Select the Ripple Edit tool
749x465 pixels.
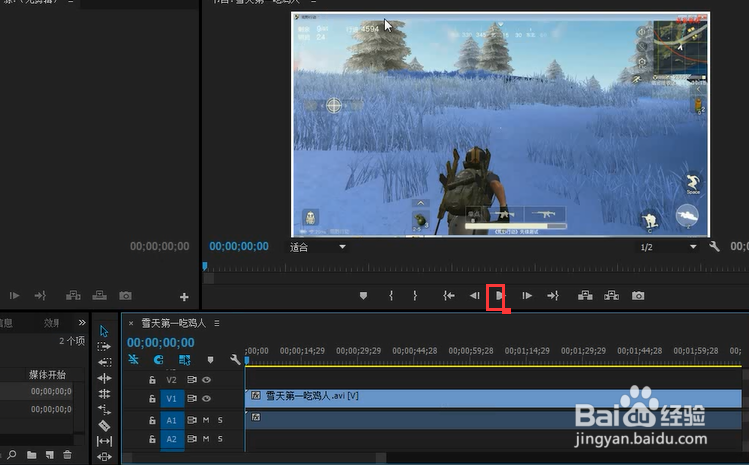click(104, 378)
